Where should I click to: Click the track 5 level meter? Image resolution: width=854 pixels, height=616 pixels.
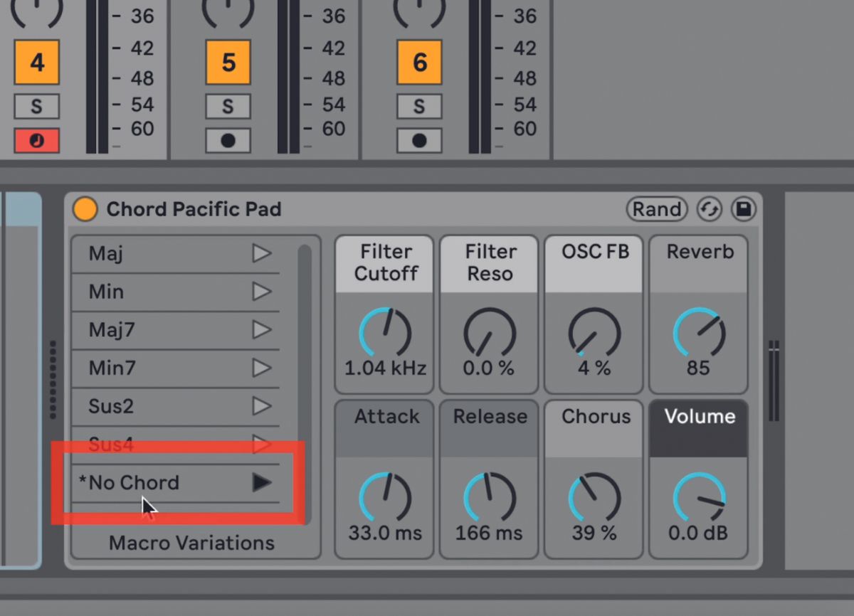[288, 77]
